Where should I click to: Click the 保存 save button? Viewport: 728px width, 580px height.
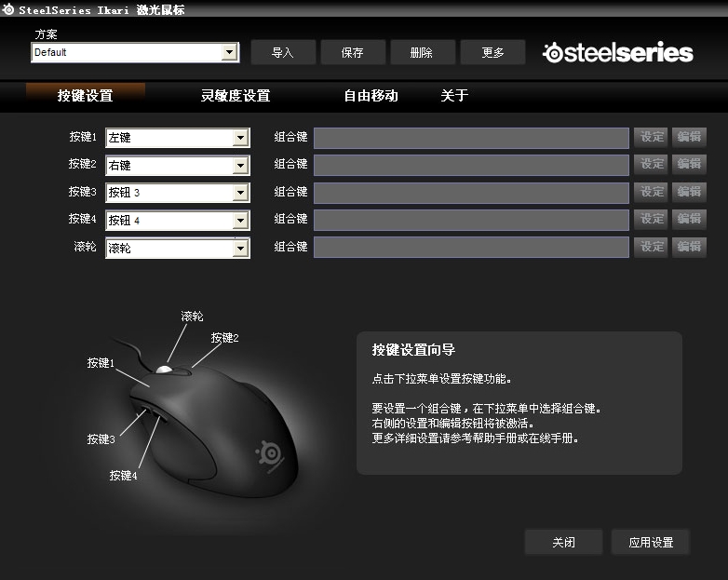pos(353,52)
